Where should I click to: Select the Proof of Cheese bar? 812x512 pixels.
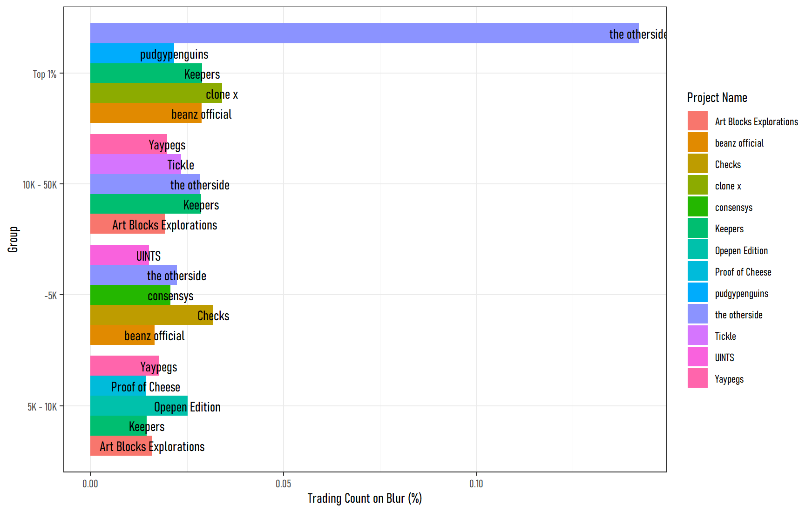(117, 386)
